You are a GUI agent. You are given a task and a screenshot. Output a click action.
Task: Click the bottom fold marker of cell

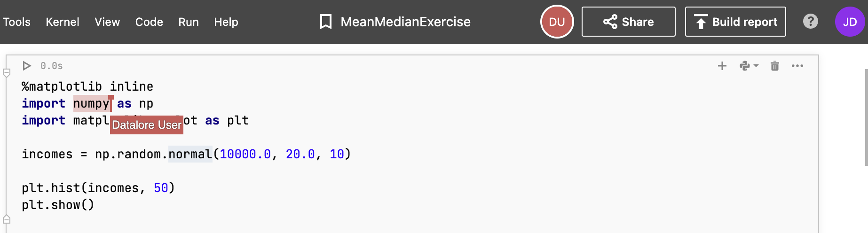[7, 219]
